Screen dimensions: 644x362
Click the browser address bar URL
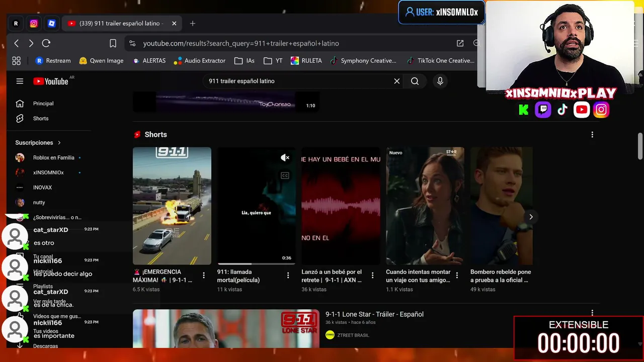tap(241, 43)
